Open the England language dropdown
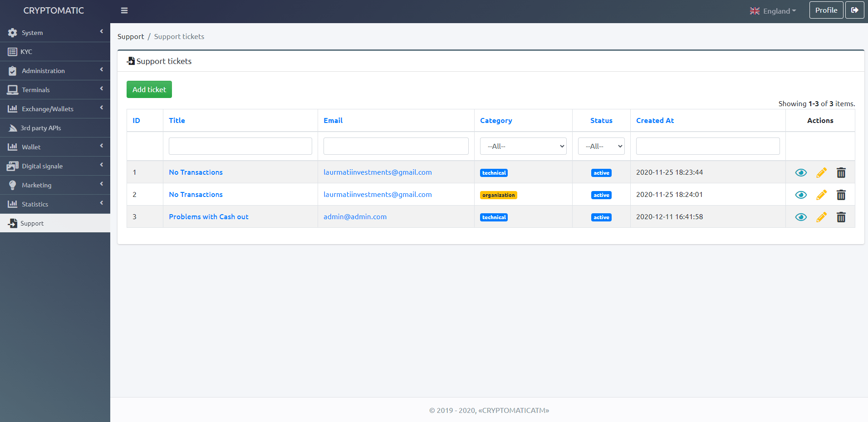Viewport: 868px width, 422px height. 773,11
